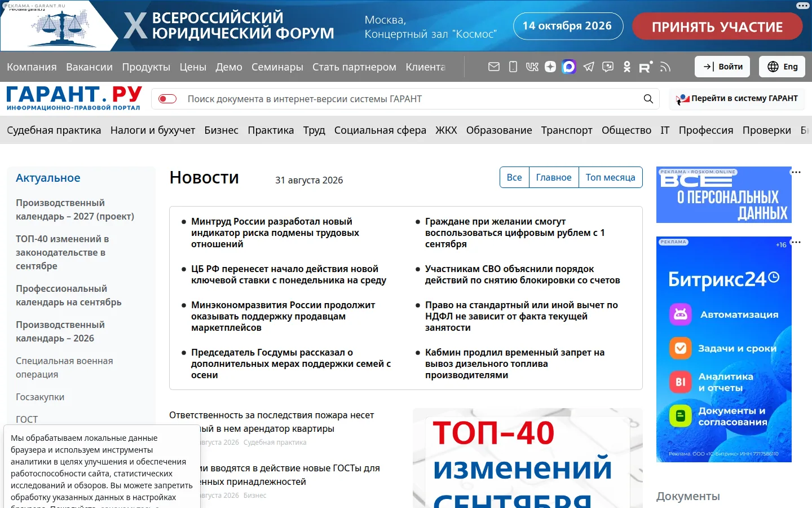Image resolution: width=812 pixels, height=508 pixels.
Task: Open the mobile app phone icon
Action: click(513, 67)
